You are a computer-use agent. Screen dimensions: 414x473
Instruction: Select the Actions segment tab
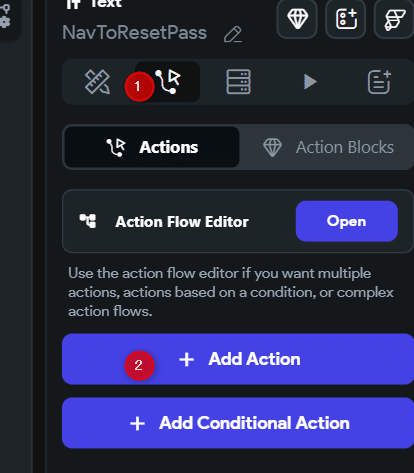(152, 147)
